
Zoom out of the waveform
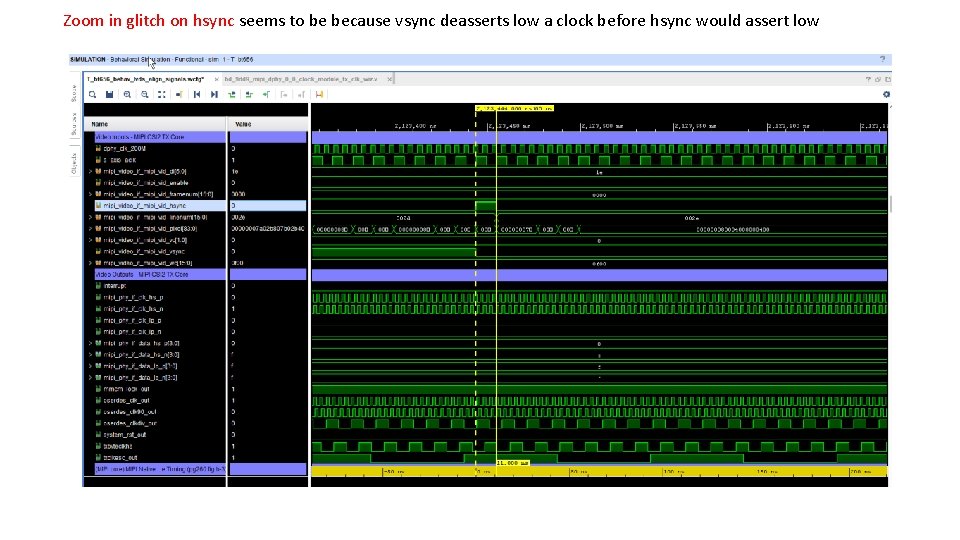point(144,94)
